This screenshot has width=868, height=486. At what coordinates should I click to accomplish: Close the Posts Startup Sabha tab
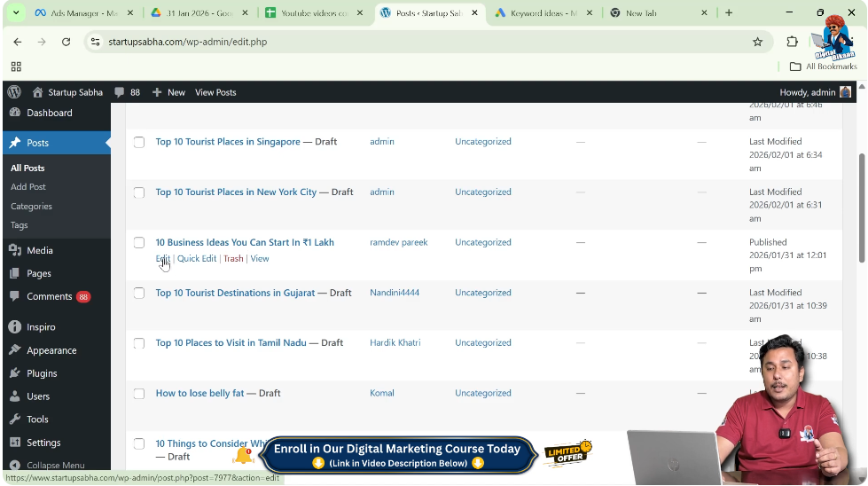coord(474,12)
